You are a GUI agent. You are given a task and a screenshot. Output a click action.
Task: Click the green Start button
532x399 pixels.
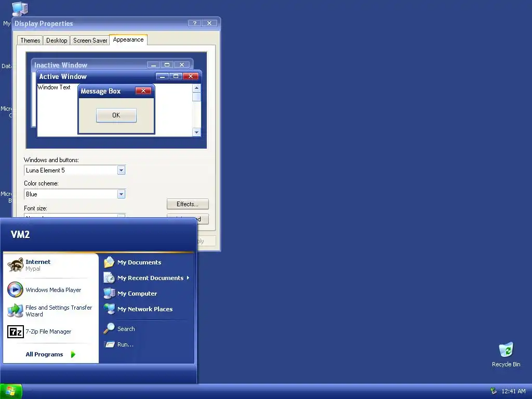pos(11,391)
